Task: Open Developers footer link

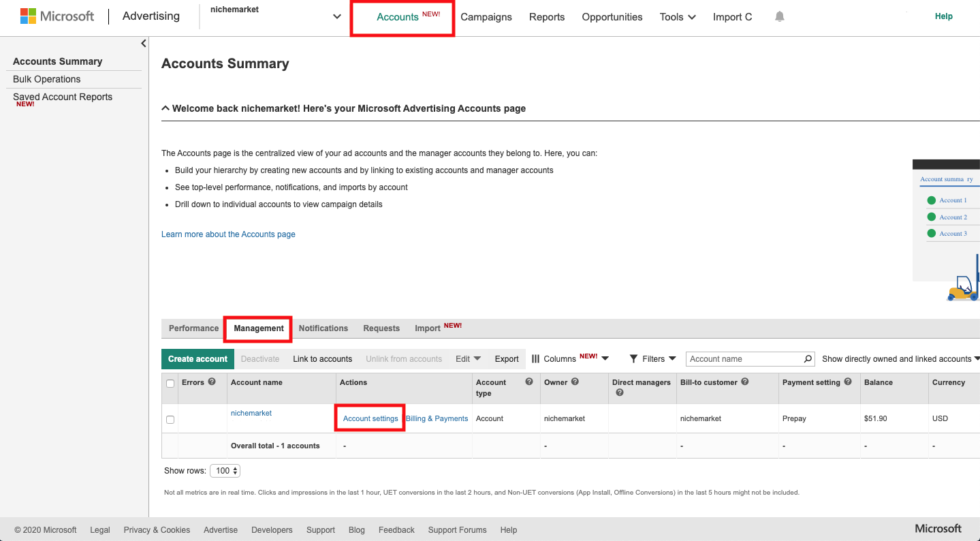Action: pos(272,530)
